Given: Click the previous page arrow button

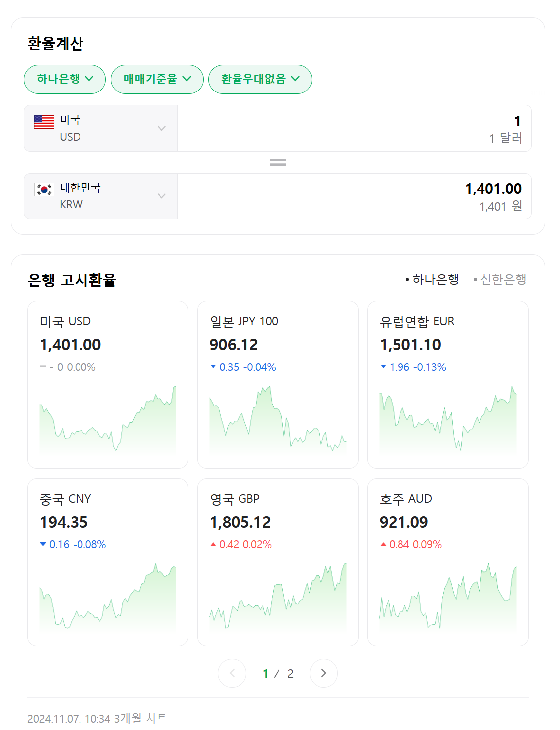Looking at the screenshot, I should pos(232,673).
